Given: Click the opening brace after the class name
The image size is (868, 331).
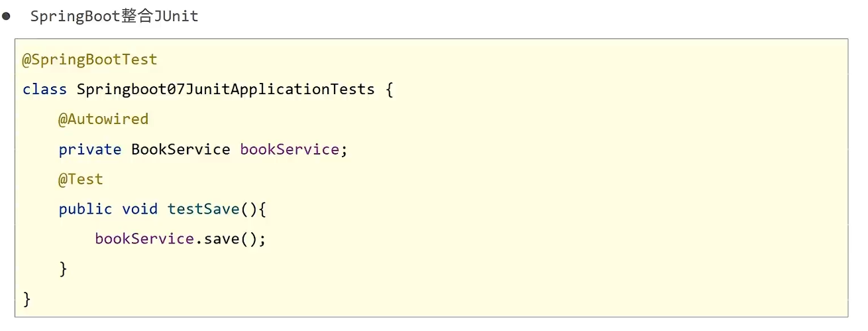Looking at the screenshot, I should click(389, 90).
